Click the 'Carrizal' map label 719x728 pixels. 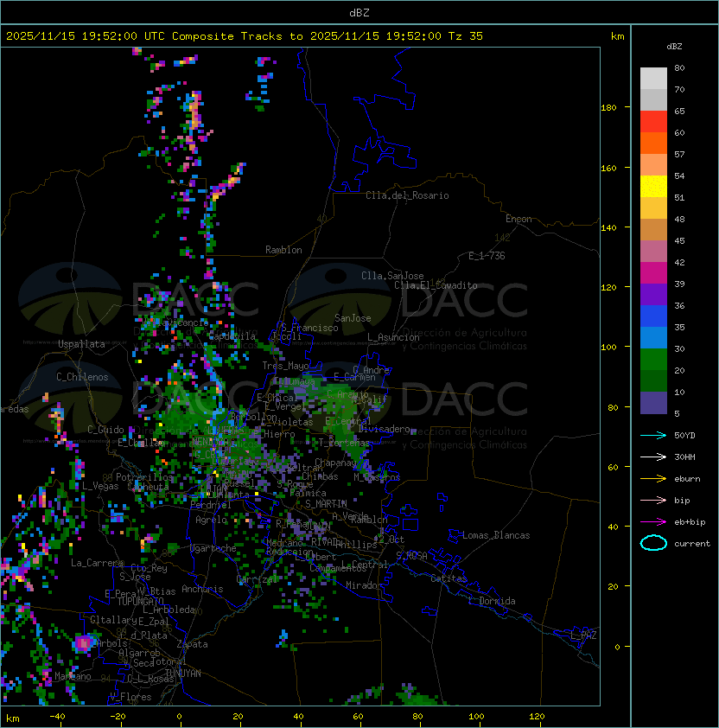point(257,579)
